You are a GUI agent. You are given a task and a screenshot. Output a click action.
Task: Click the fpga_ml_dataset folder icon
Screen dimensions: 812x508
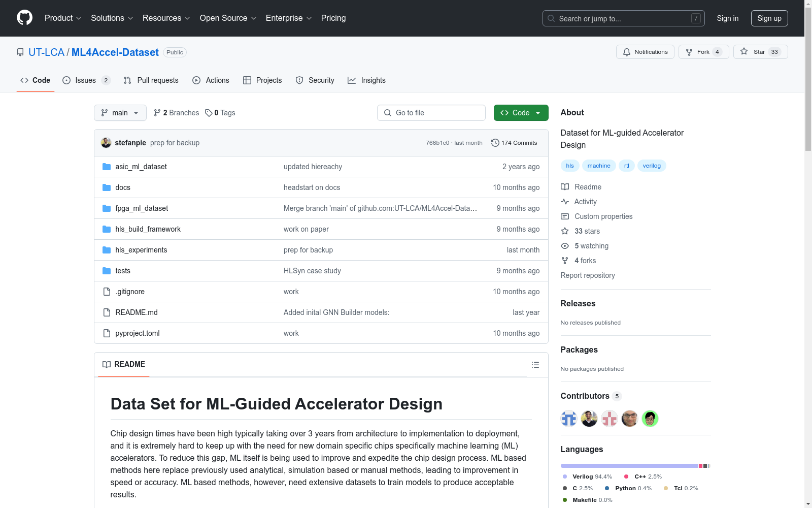click(107, 208)
